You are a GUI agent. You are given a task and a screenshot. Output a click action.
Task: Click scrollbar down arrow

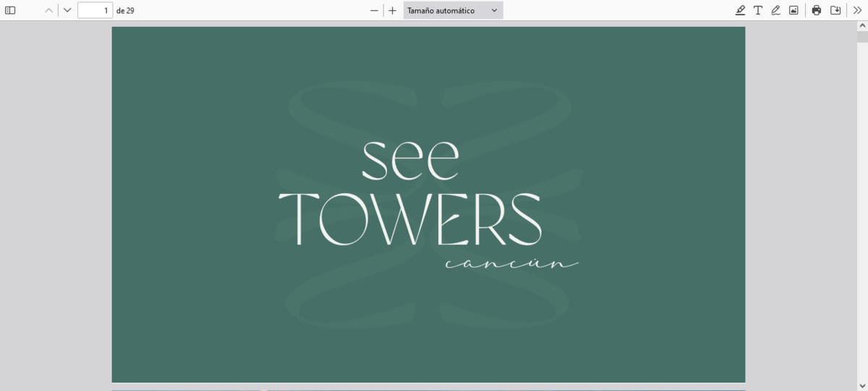click(x=862, y=385)
